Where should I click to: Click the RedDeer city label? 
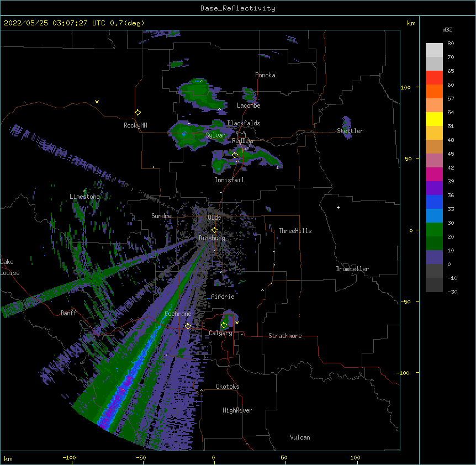point(243,141)
